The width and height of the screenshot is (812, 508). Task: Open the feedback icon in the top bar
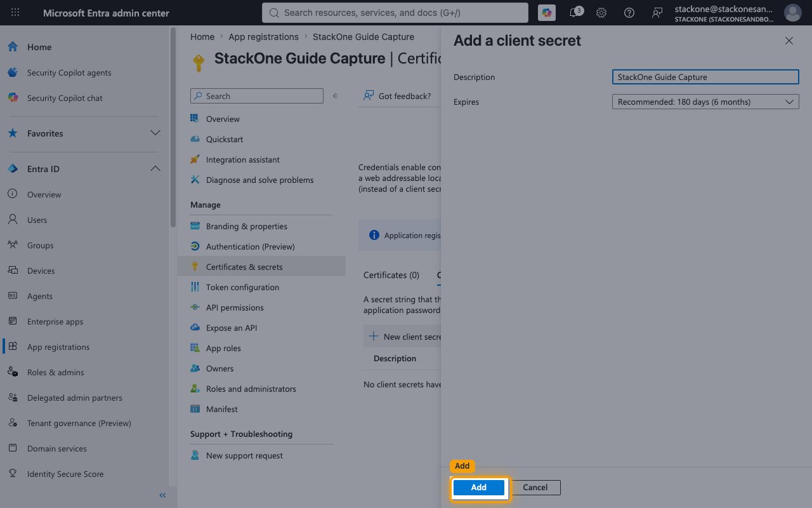657,13
